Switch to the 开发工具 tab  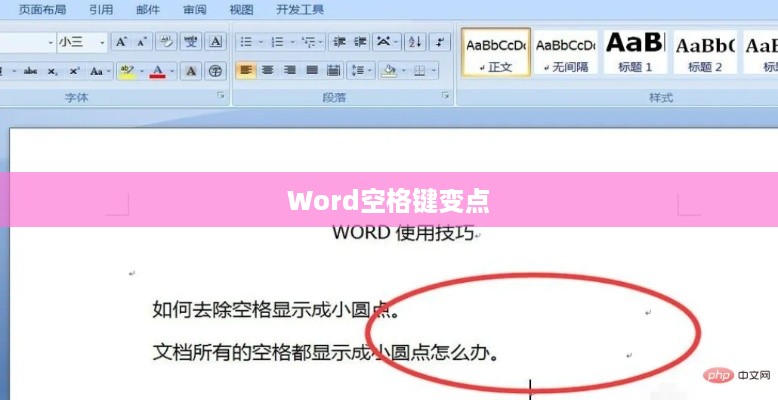click(300, 9)
